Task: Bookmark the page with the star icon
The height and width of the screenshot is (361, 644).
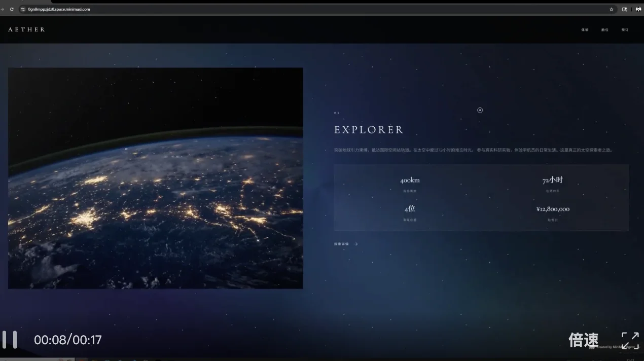Action: click(x=612, y=9)
